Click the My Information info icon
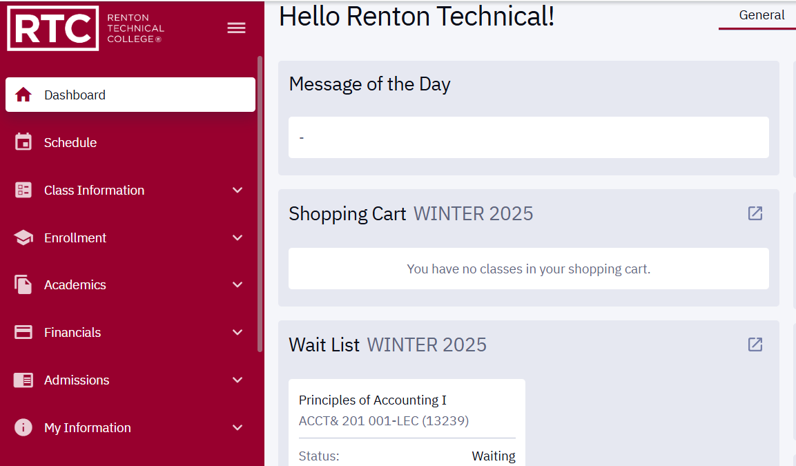This screenshot has height=466, width=796. click(23, 427)
